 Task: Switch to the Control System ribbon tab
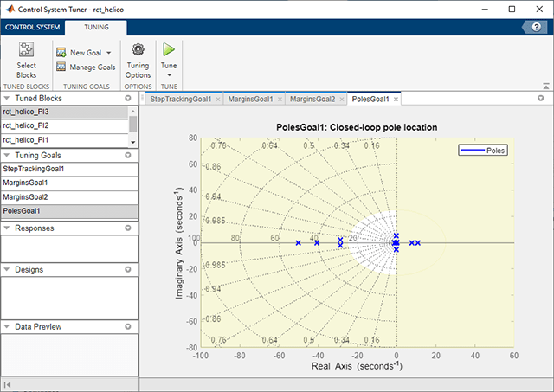[x=32, y=28]
